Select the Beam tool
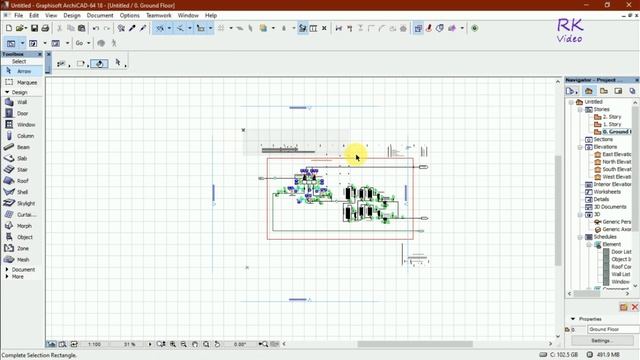The width and height of the screenshot is (640, 360). click(22, 147)
